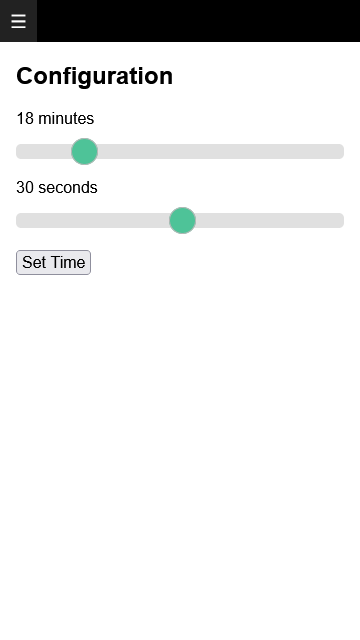Select the "18 minutes" label
The width and height of the screenshot is (360, 640).
pos(55,119)
